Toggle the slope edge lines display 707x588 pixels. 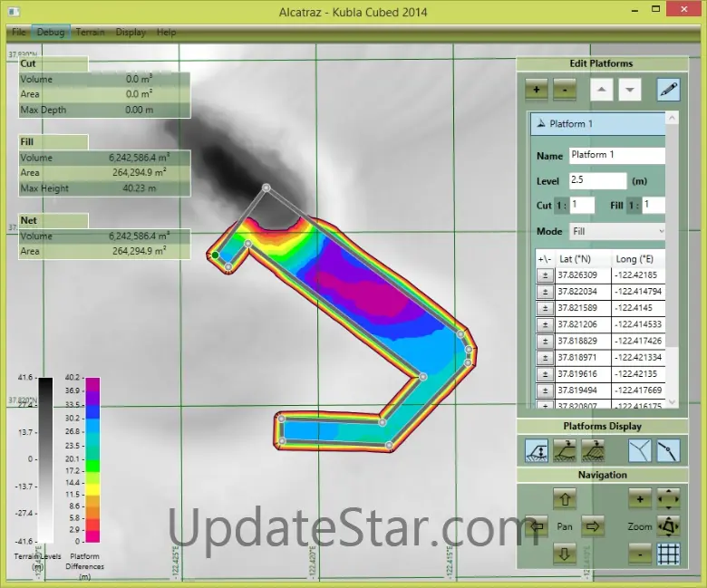(x=639, y=450)
